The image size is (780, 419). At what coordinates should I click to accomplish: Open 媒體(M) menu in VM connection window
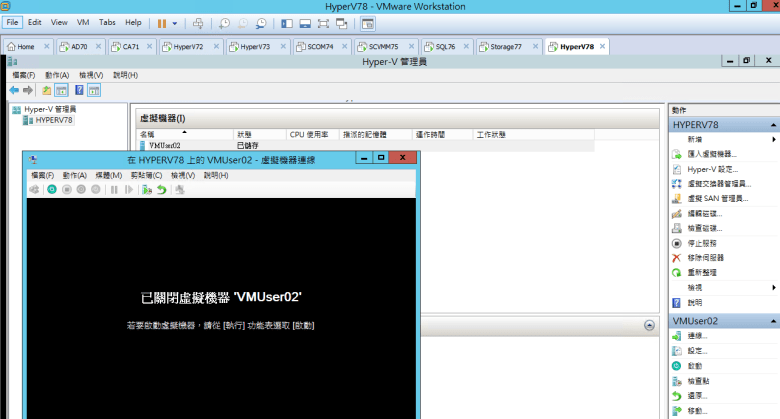[108, 175]
